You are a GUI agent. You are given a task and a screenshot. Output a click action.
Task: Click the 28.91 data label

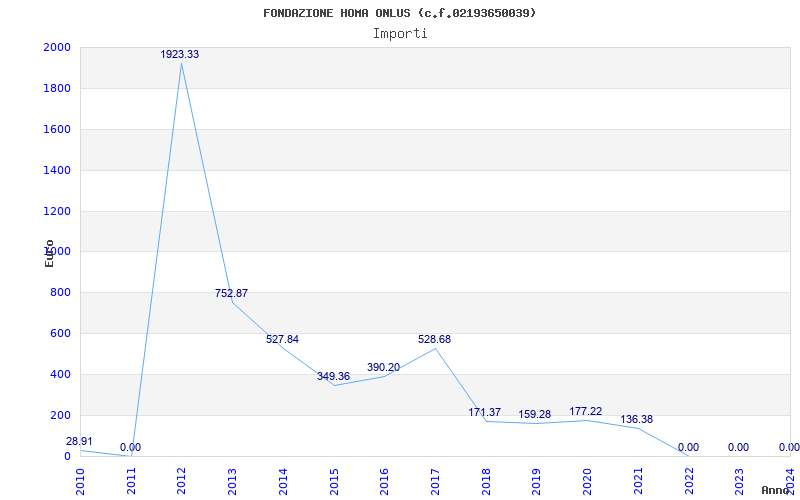tap(79, 441)
